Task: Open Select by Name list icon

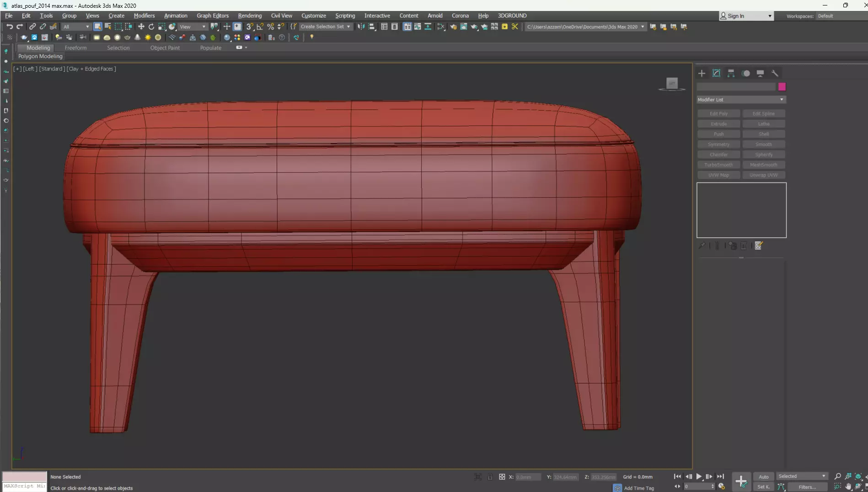Action: [108, 27]
